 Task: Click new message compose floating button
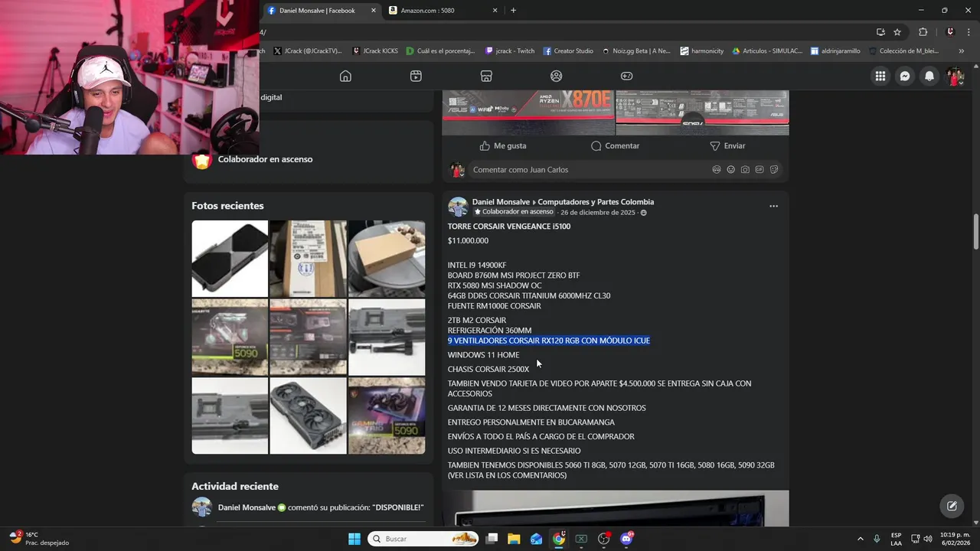click(x=952, y=506)
